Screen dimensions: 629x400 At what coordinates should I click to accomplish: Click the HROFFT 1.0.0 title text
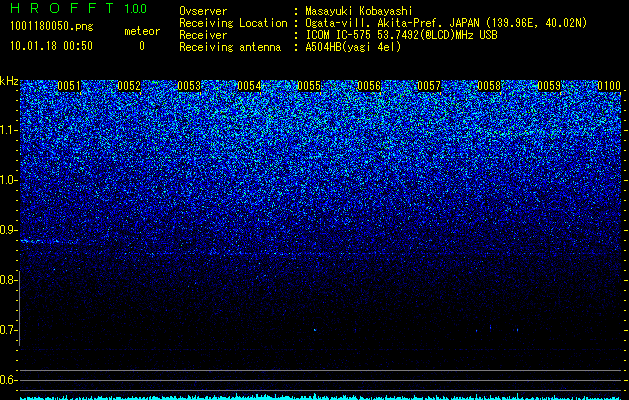(79, 8)
